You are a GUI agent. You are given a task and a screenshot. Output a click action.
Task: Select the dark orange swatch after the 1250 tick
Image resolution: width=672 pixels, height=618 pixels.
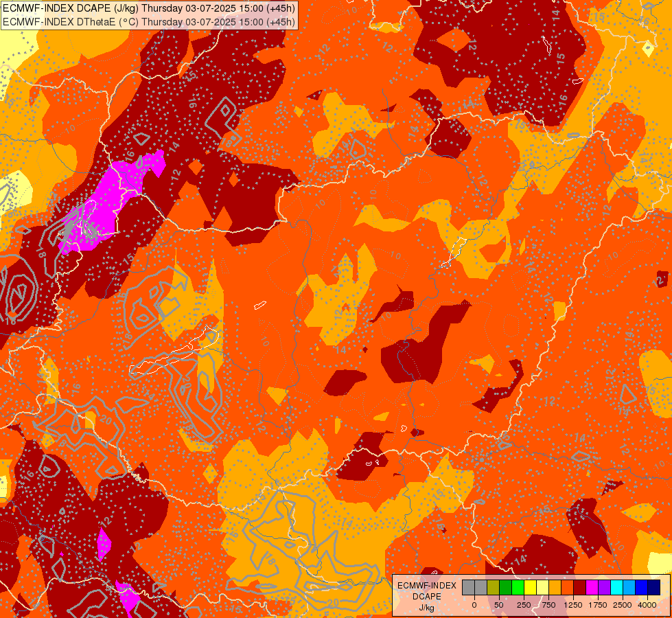click(x=568, y=587)
